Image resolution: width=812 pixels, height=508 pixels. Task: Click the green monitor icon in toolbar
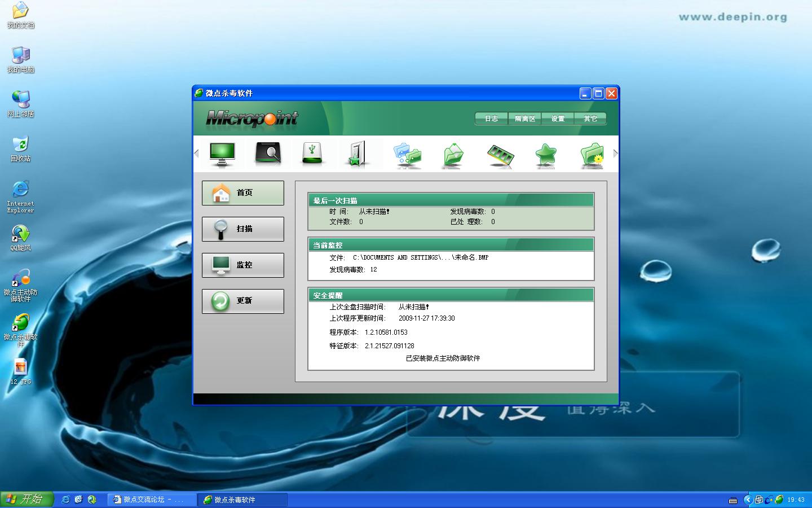(x=222, y=154)
